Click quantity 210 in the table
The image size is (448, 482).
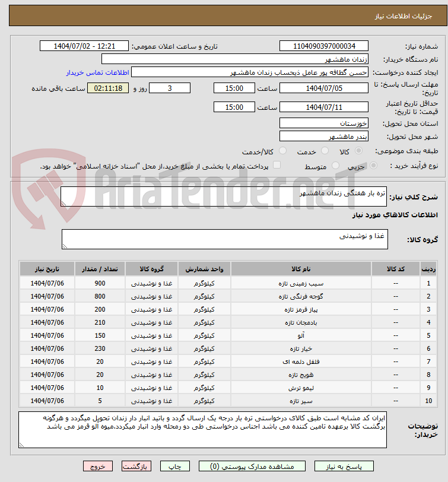[x=100, y=322]
